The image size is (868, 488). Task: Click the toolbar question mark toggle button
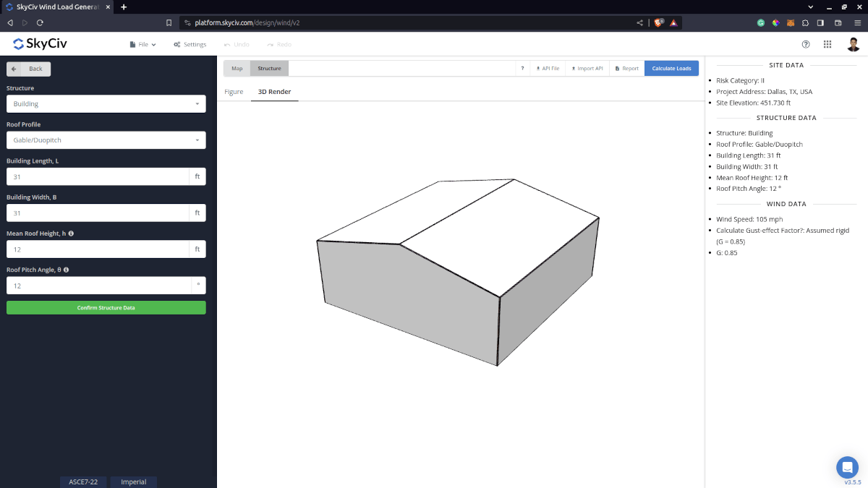(522, 67)
